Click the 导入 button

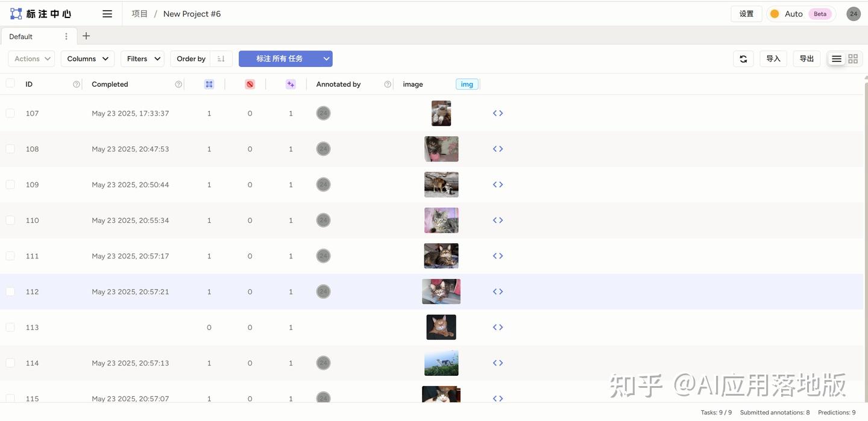pyautogui.click(x=773, y=58)
